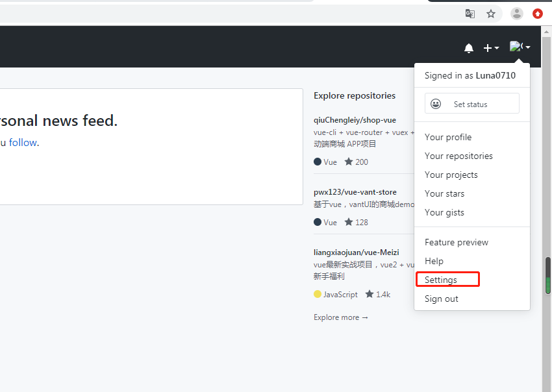Click the 'Signed in as Luna0710' text
The width and height of the screenshot is (552, 392).
click(470, 76)
